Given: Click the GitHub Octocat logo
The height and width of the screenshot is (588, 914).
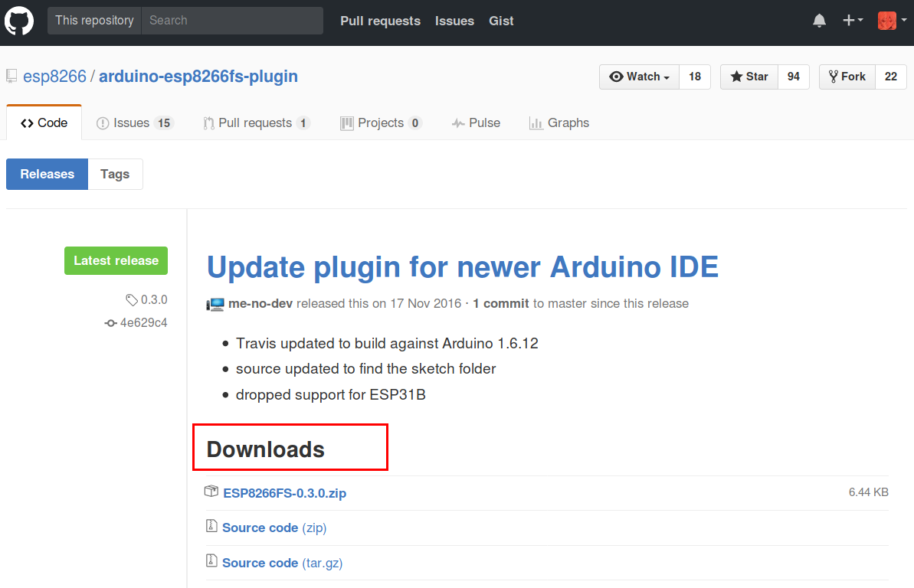Looking at the screenshot, I should pyautogui.click(x=19, y=21).
